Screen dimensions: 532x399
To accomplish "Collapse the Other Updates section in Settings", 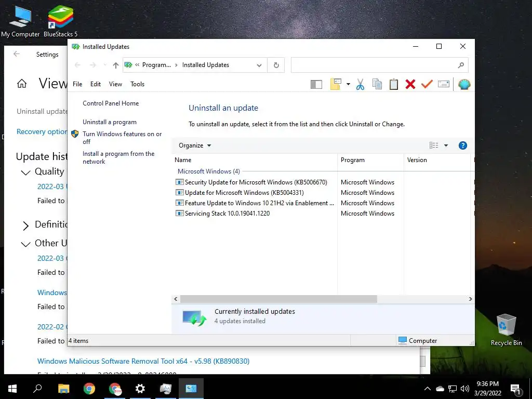I will click(26, 244).
